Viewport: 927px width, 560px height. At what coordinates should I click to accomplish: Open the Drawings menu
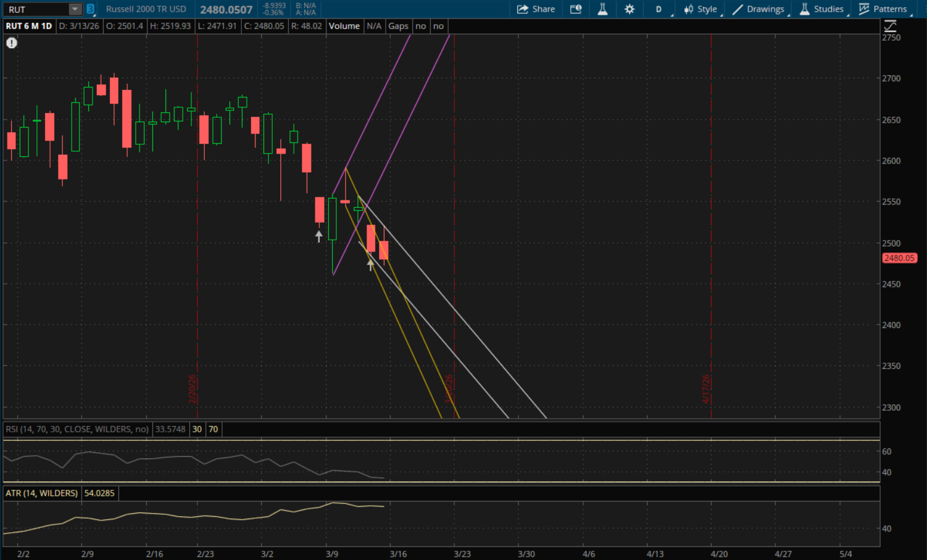point(759,9)
